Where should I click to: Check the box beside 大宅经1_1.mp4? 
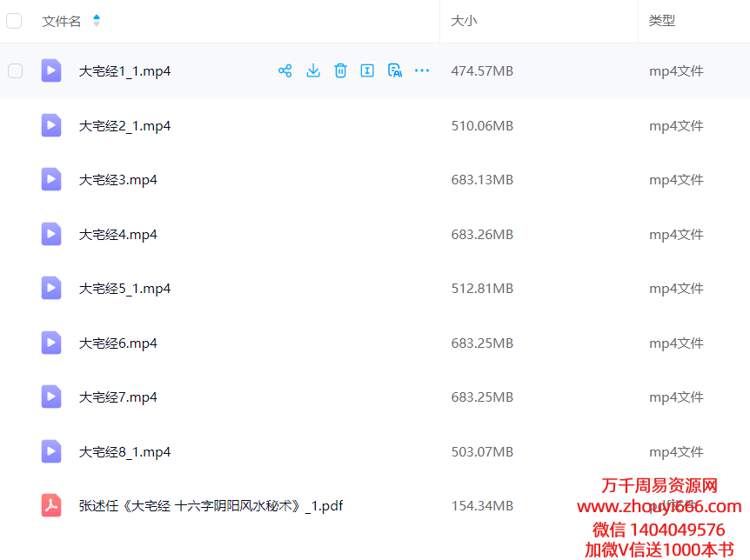tap(16, 71)
